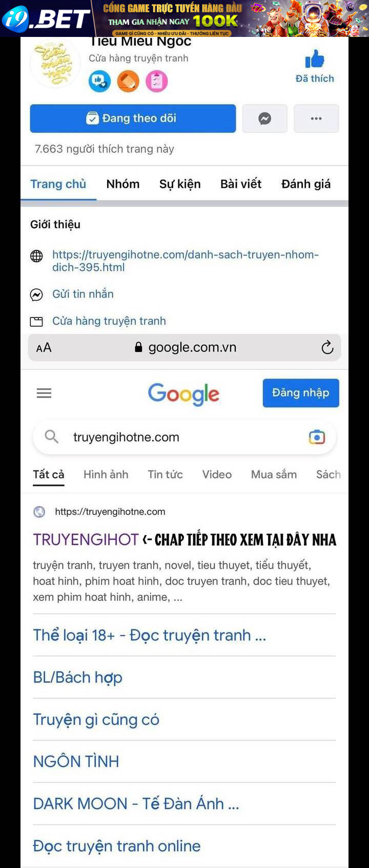
Task: Click the i9.BET advertisement banner
Action: pyautogui.click(x=184, y=18)
